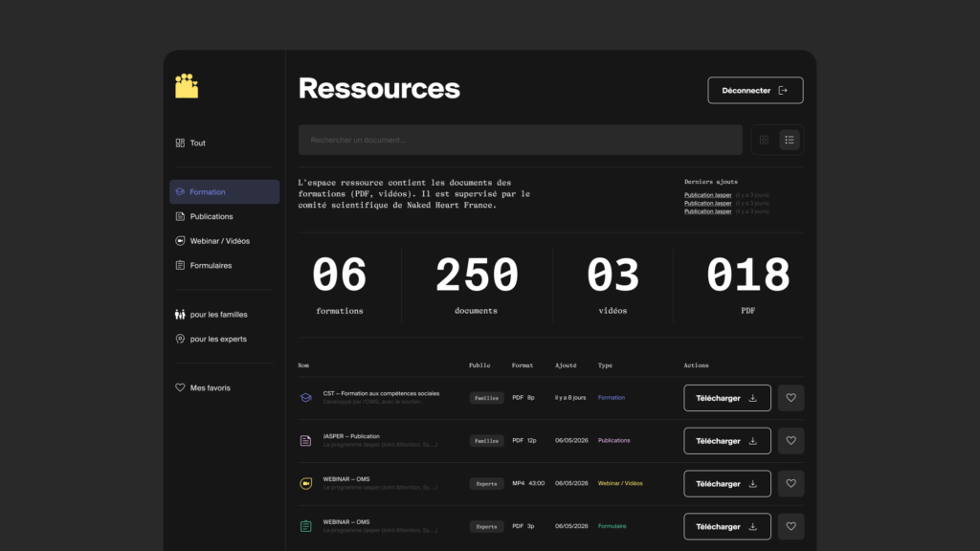
Task: Click the video camera icon for WEBINAR OMS
Action: click(x=305, y=483)
